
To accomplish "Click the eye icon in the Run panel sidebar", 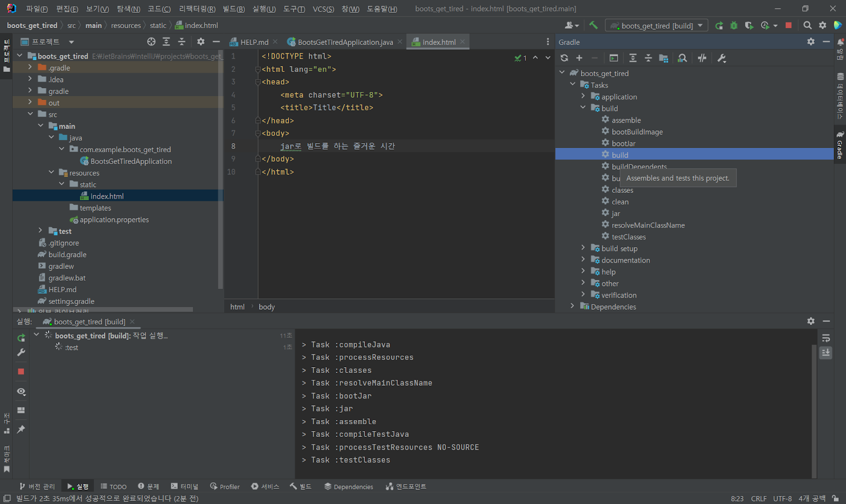I will (21, 391).
